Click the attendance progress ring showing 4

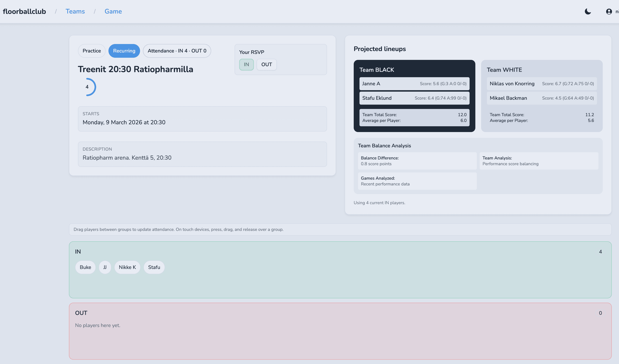click(x=87, y=87)
